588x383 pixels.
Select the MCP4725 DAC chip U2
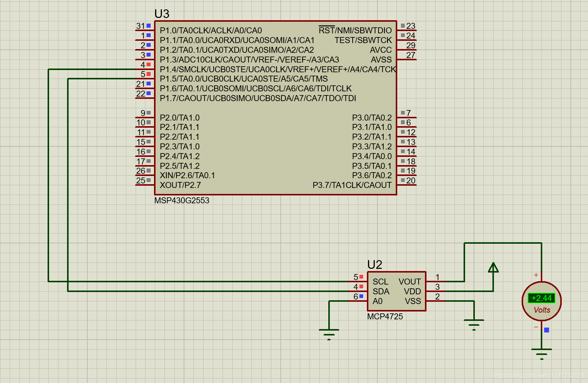point(396,291)
